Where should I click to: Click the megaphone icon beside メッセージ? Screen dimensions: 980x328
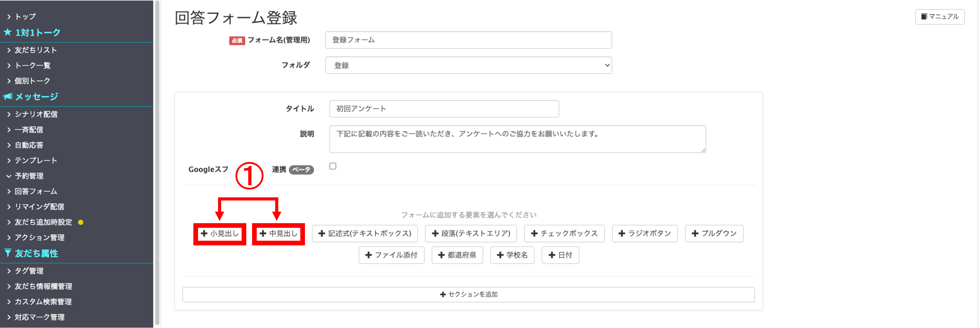[8, 96]
